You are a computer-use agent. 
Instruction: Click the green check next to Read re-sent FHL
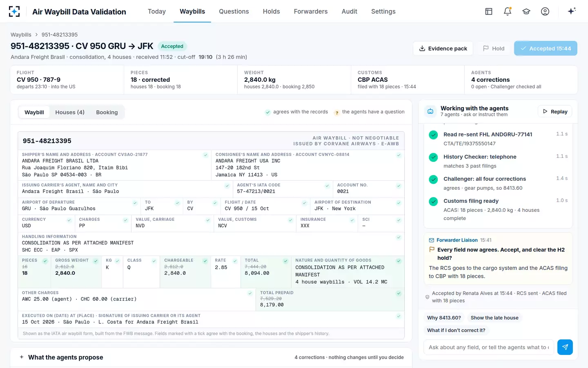click(x=434, y=135)
